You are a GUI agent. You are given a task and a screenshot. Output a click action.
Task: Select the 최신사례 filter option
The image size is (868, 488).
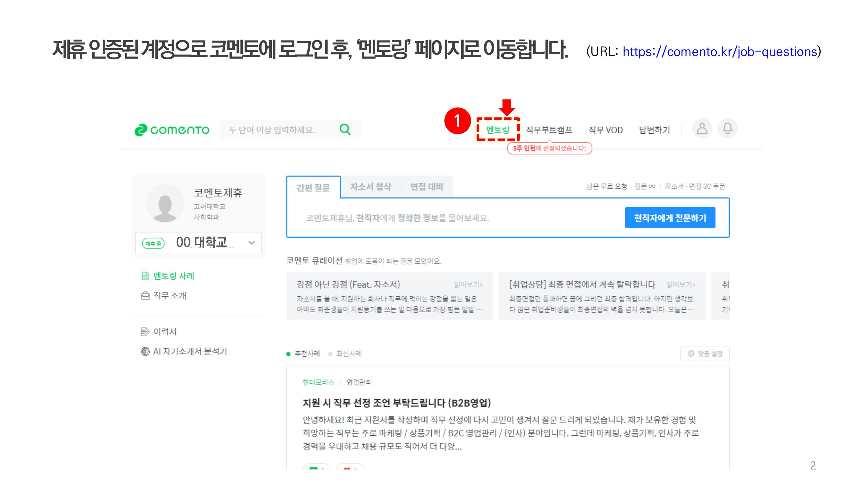[x=348, y=354]
